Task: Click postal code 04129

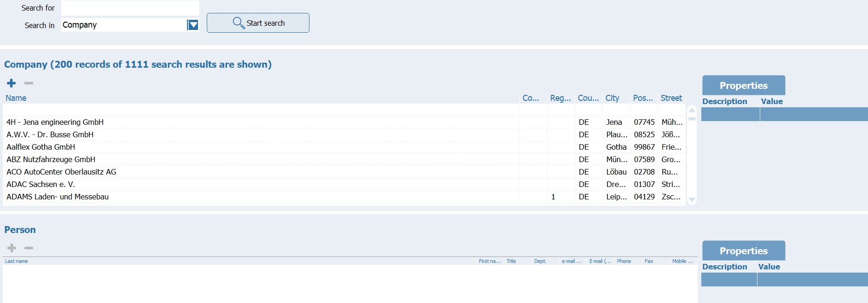Action: click(644, 197)
